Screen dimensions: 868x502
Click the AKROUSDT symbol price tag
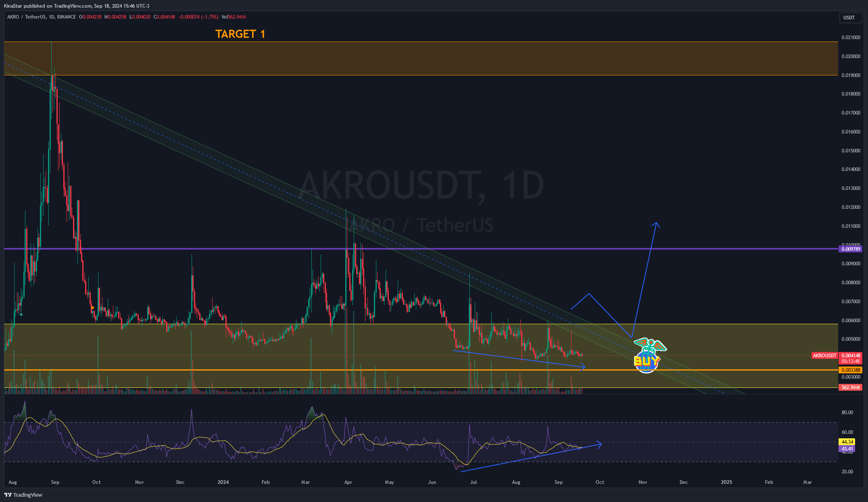pyautogui.click(x=824, y=356)
